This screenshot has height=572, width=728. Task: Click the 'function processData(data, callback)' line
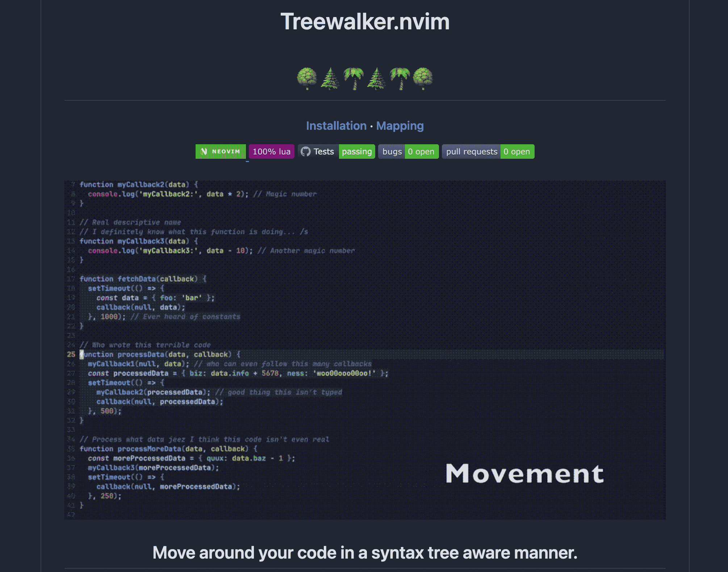click(160, 355)
